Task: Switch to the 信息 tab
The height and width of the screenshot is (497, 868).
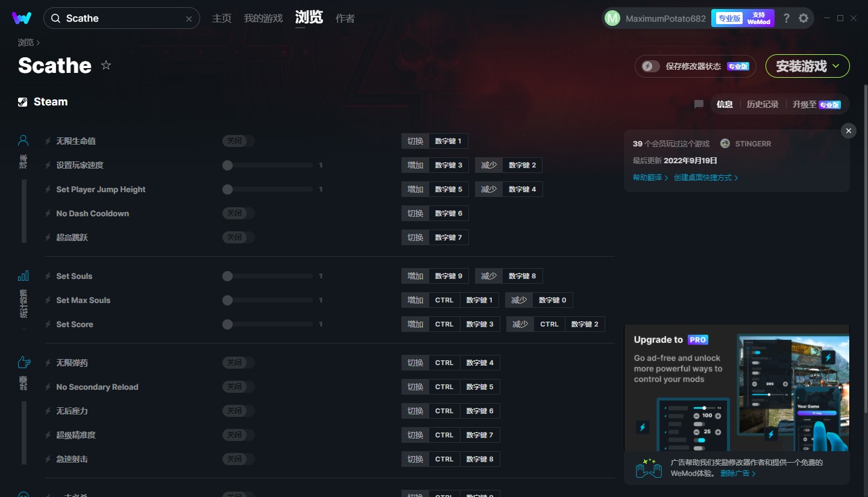Action: [725, 104]
